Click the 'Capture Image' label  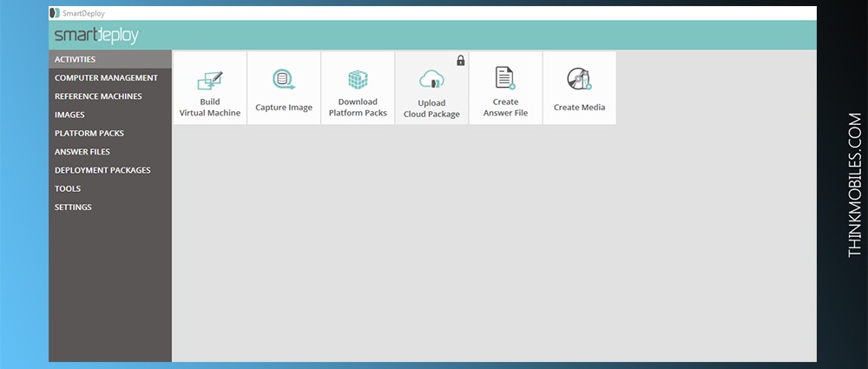[x=284, y=108]
